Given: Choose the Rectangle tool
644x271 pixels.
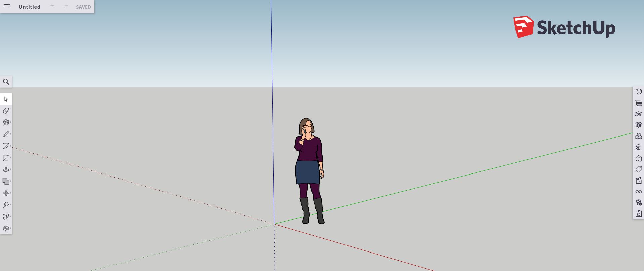Looking at the screenshot, I should [x=6, y=158].
